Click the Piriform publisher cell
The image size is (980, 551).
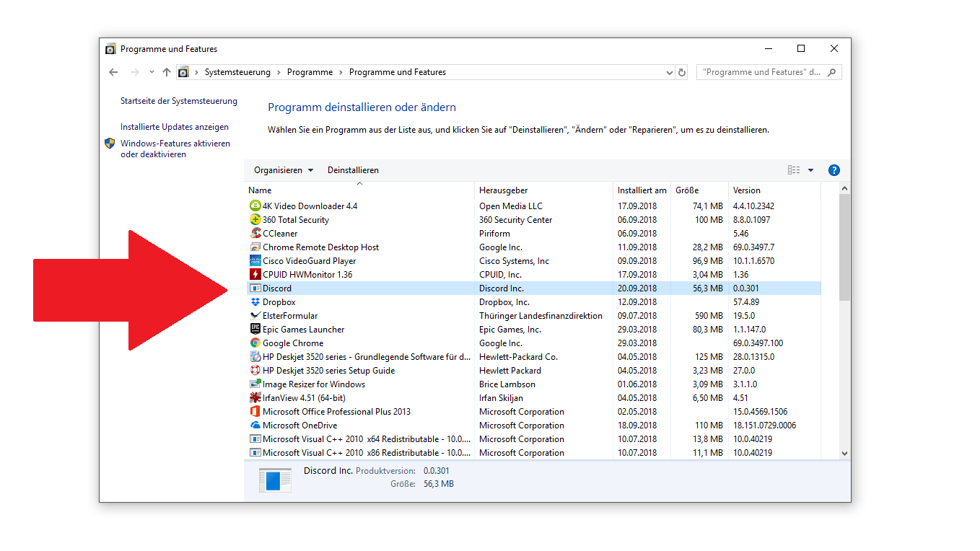pyautogui.click(x=494, y=234)
